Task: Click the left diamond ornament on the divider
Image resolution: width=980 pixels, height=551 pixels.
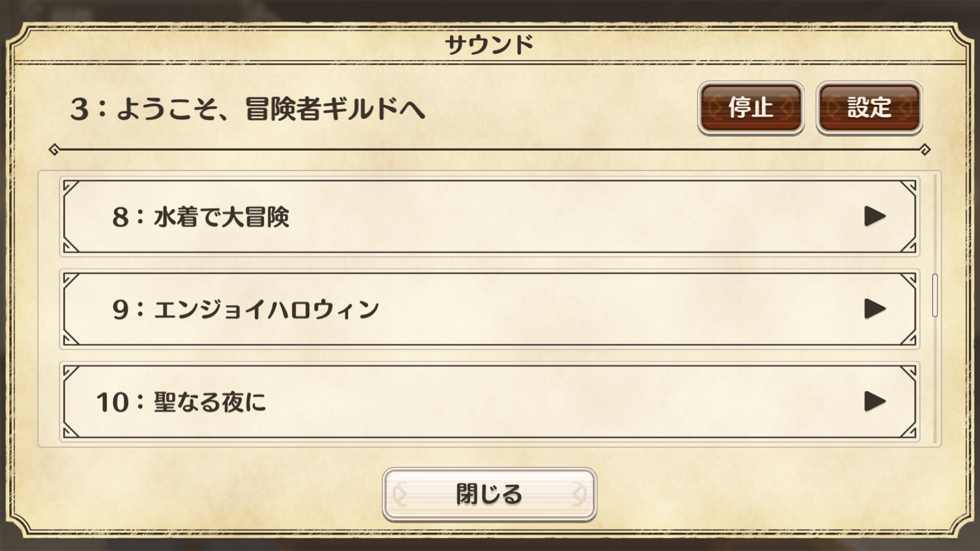Action: [54, 150]
